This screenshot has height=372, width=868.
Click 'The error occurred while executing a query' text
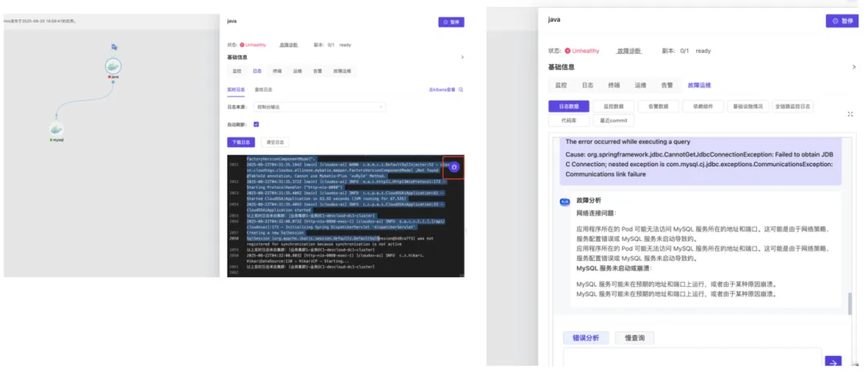click(628, 141)
